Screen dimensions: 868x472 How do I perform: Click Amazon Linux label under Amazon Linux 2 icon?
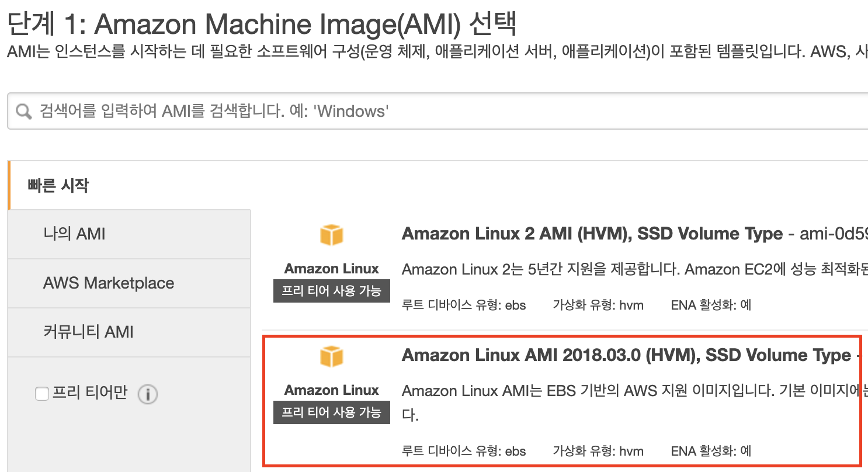[x=332, y=269]
